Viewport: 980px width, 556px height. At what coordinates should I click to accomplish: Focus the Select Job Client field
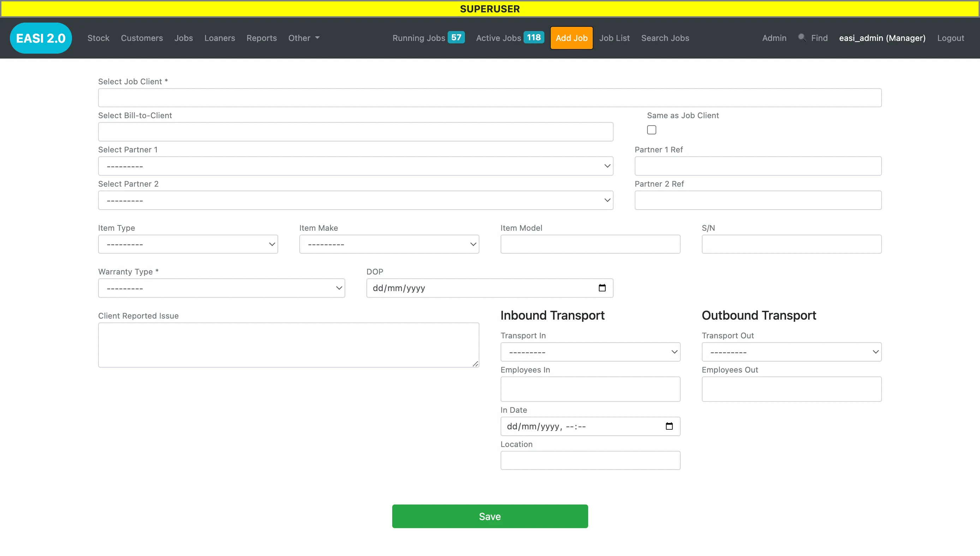click(490, 98)
